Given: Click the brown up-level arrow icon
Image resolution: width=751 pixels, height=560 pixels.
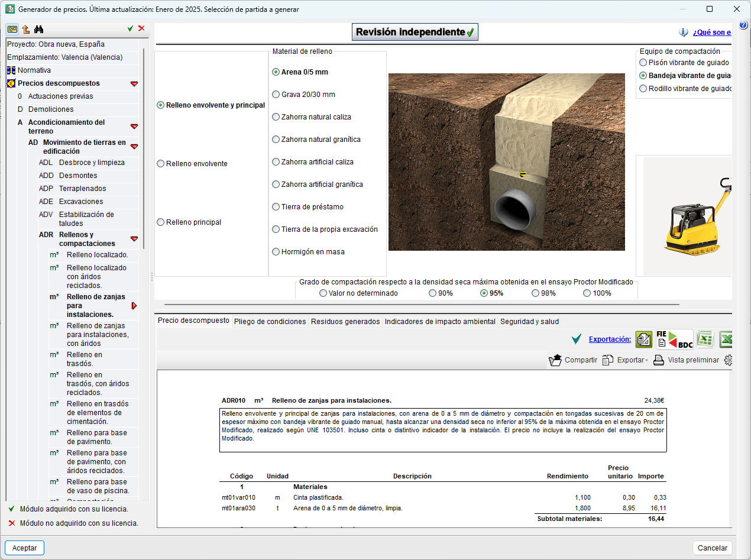Looking at the screenshot, I should tap(25, 29).
